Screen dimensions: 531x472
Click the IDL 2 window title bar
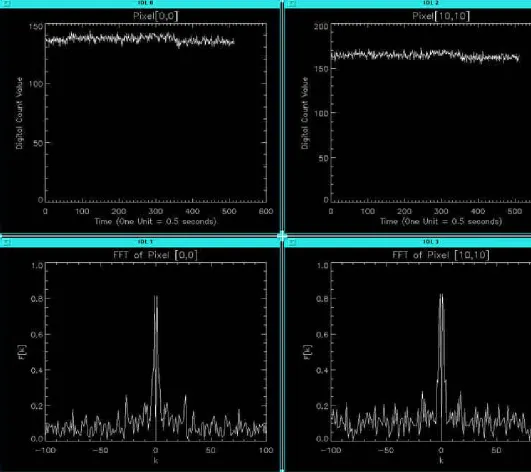pos(408,4)
